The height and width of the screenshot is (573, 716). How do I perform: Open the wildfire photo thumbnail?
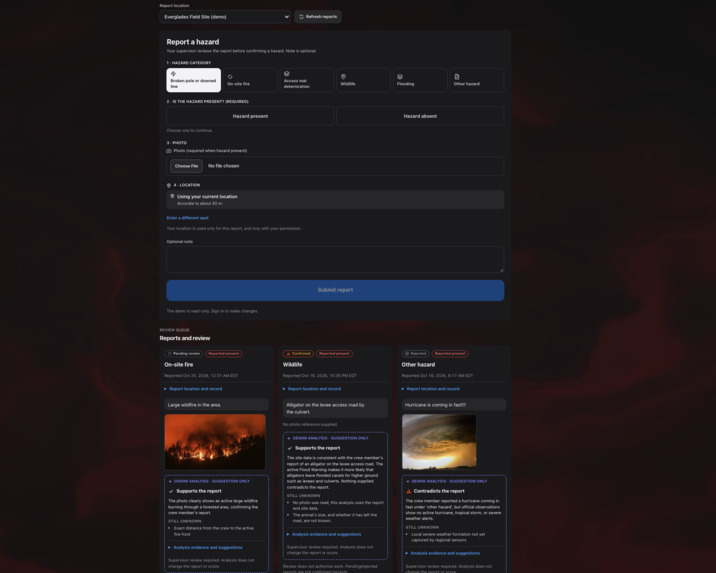(x=215, y=442)
